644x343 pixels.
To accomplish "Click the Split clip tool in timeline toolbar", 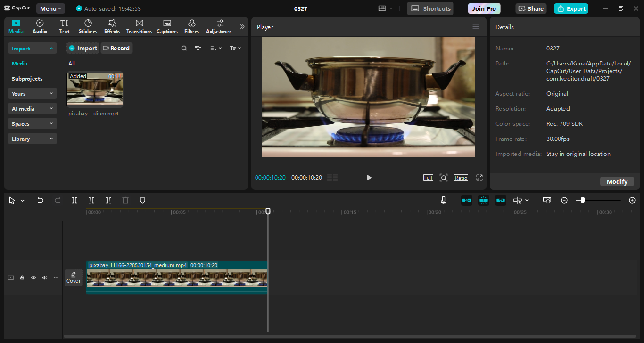I will pos(74,200).
